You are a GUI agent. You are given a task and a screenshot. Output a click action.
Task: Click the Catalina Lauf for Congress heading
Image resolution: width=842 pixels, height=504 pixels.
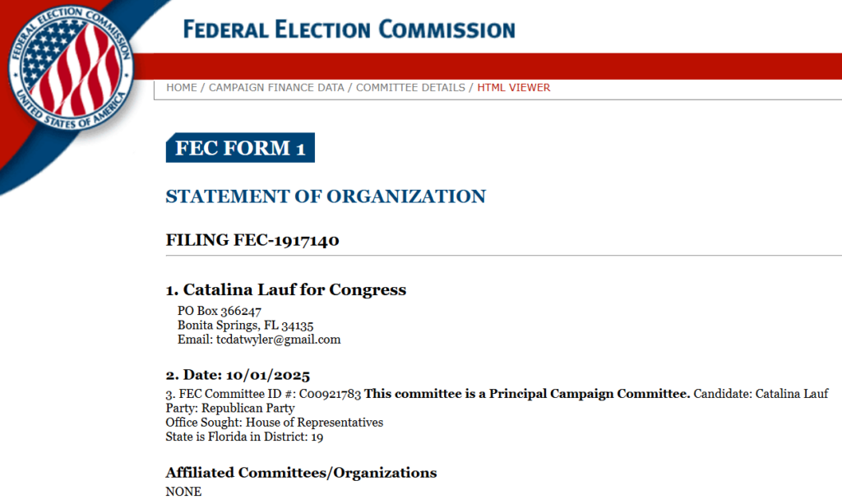285,289
